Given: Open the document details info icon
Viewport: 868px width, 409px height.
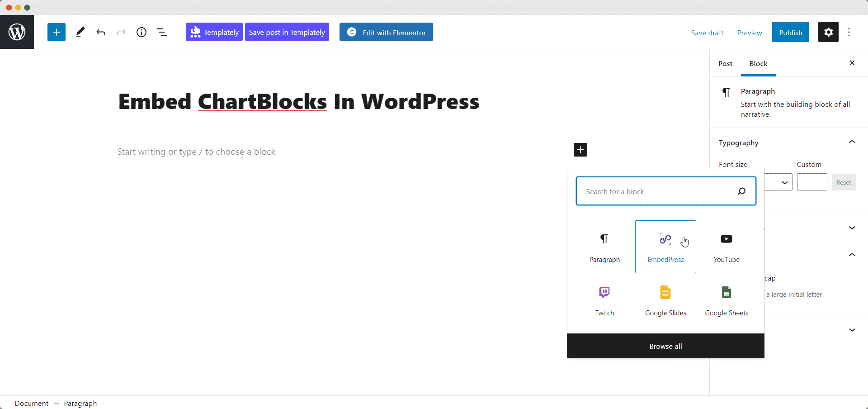Looking at the screenshot, I should [x=142, y=32].
